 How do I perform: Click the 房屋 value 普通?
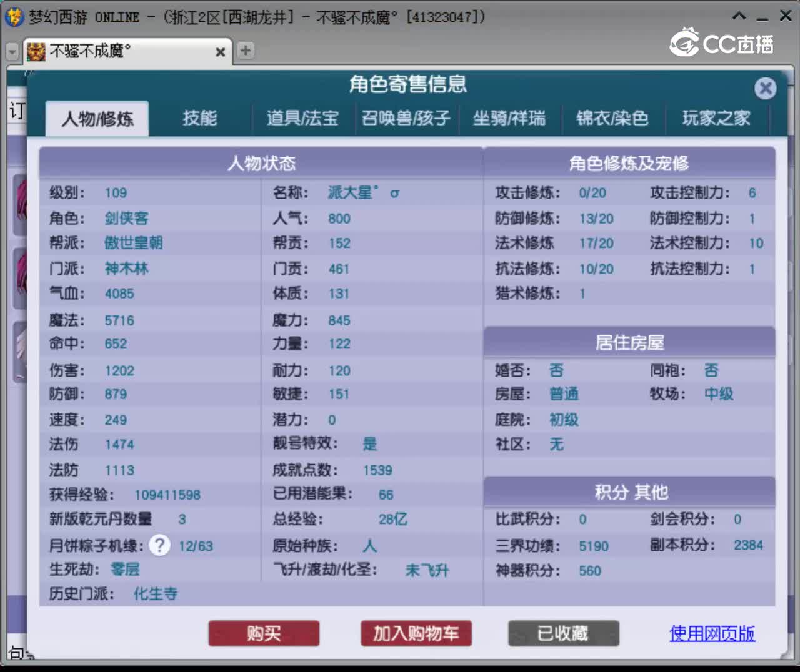pos(564,394)
